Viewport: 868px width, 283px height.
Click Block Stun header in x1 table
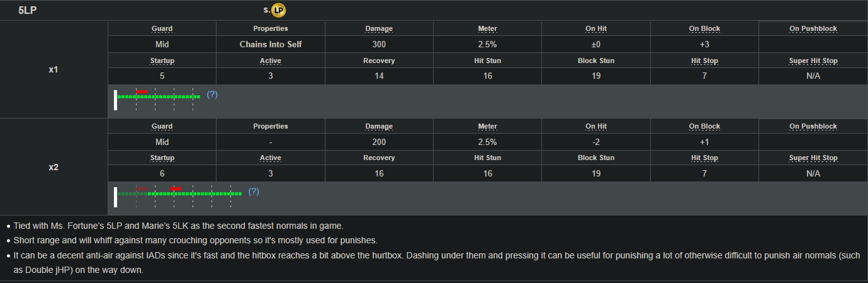(x=595, y=61)
